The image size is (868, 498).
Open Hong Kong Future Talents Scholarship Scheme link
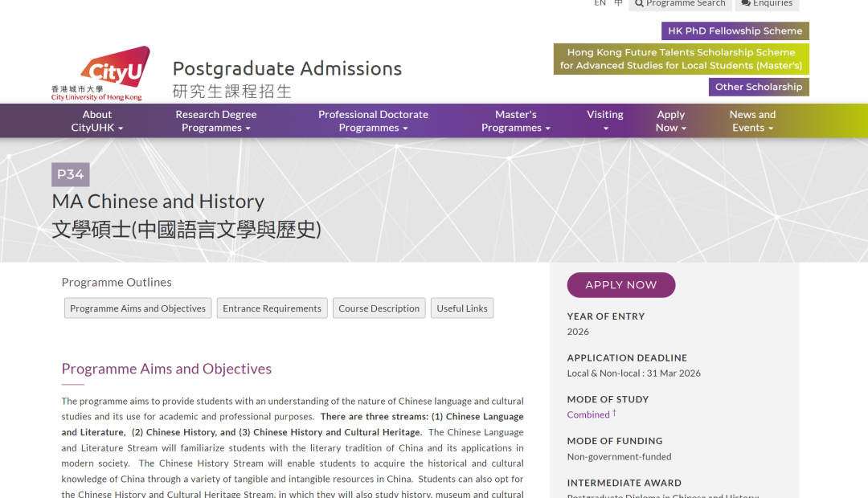coord(681,59)
